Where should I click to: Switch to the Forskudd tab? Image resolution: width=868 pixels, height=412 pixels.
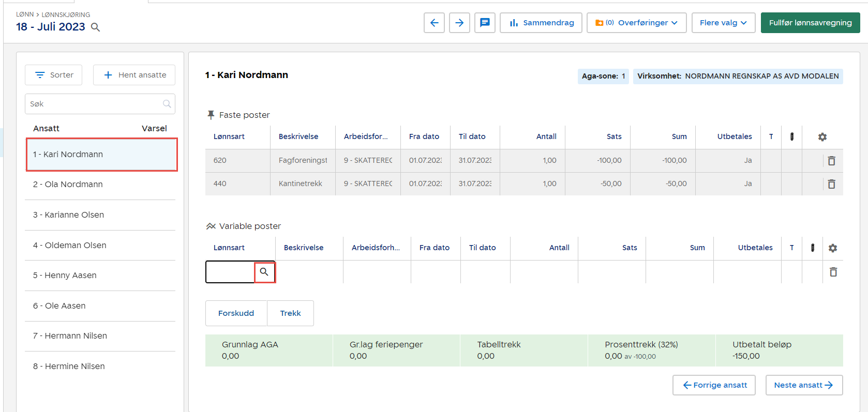point(236,313)
